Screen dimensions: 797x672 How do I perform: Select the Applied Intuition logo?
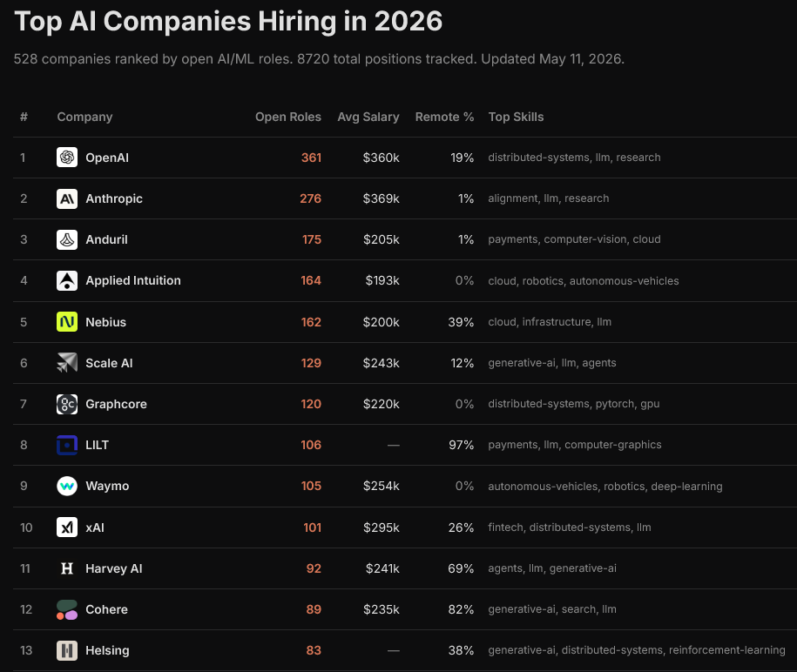[66, 280]
